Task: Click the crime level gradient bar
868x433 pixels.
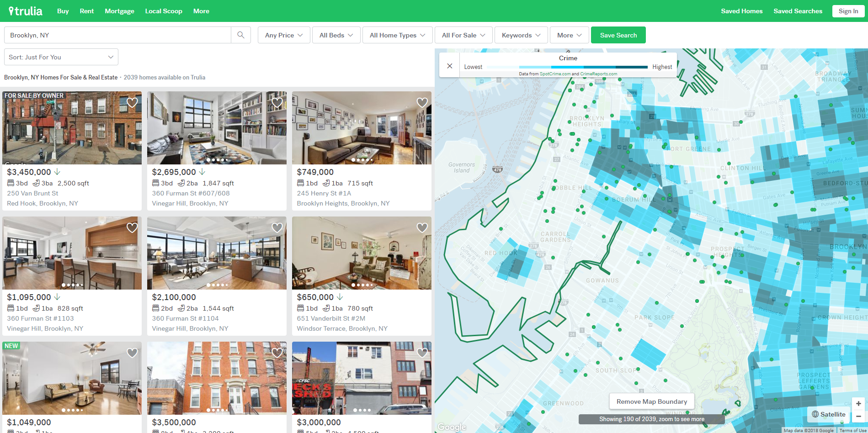Action: tap(567, 67)
